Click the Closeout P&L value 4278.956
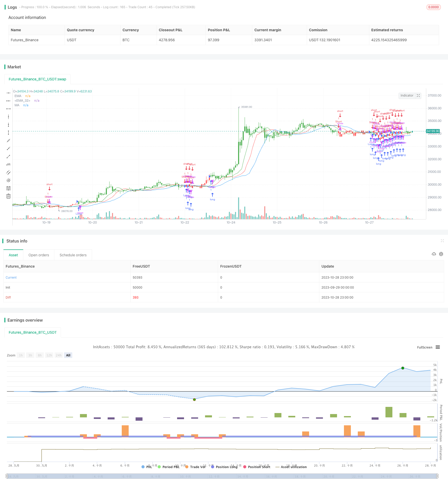 tap(167, 40)
